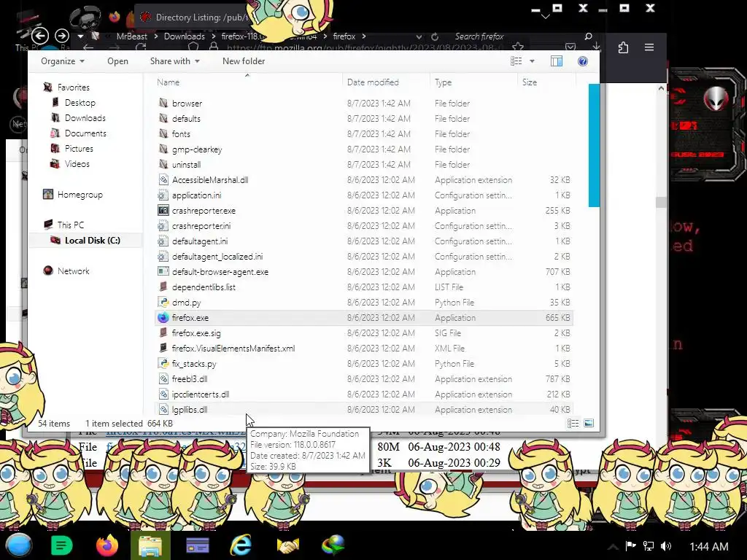Click Downloads in the address breadcrumb
The image size is (747, 560).
tap(184, 36)
